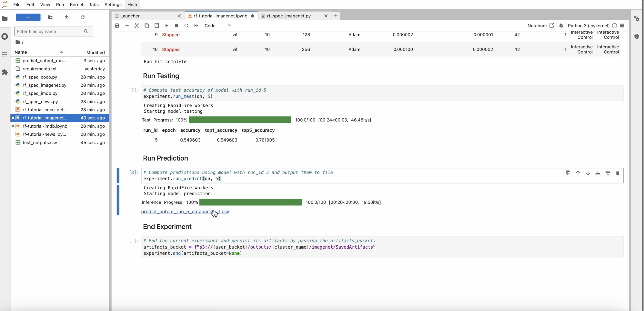Open the property inspector gears icon
The image size is (644, 311).
637,19
